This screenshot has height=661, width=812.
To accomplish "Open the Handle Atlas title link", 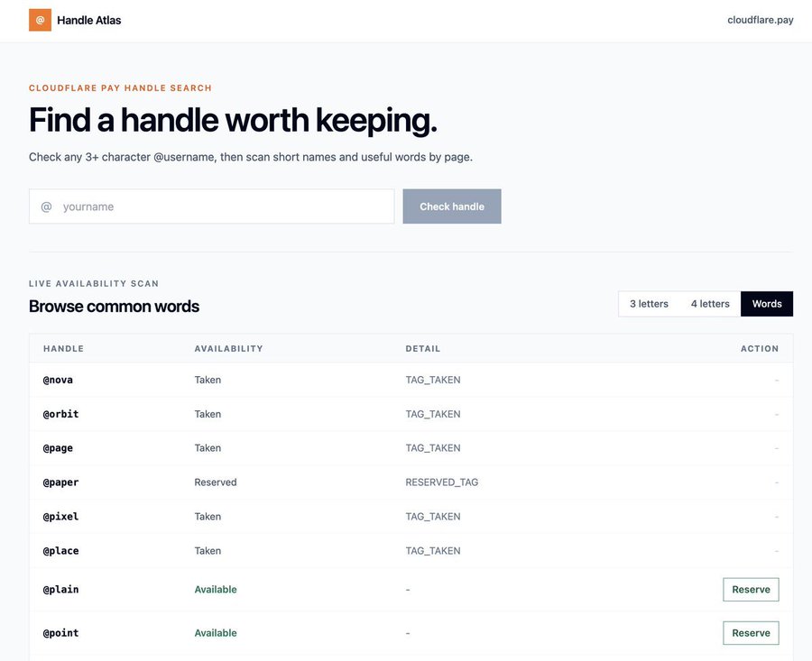I will [89, 20].
